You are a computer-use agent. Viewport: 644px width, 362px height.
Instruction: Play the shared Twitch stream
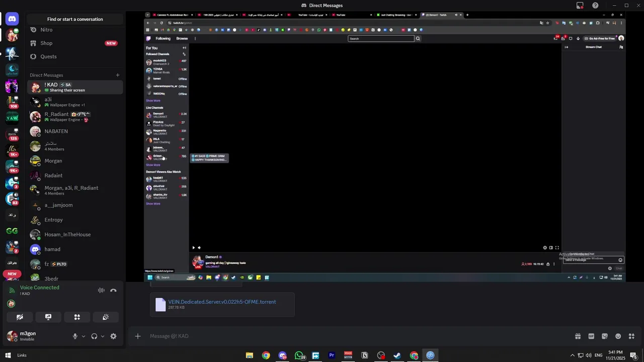pyautogui.click(x=194, y=247)
